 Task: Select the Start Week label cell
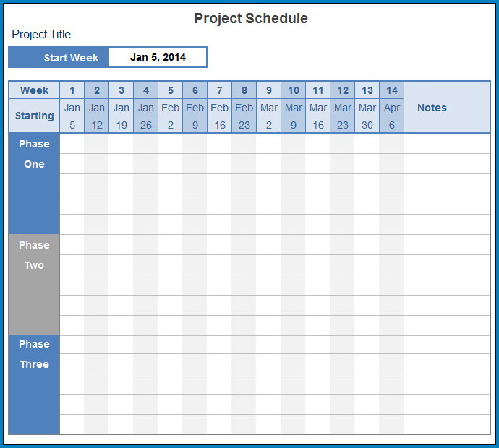59,57
